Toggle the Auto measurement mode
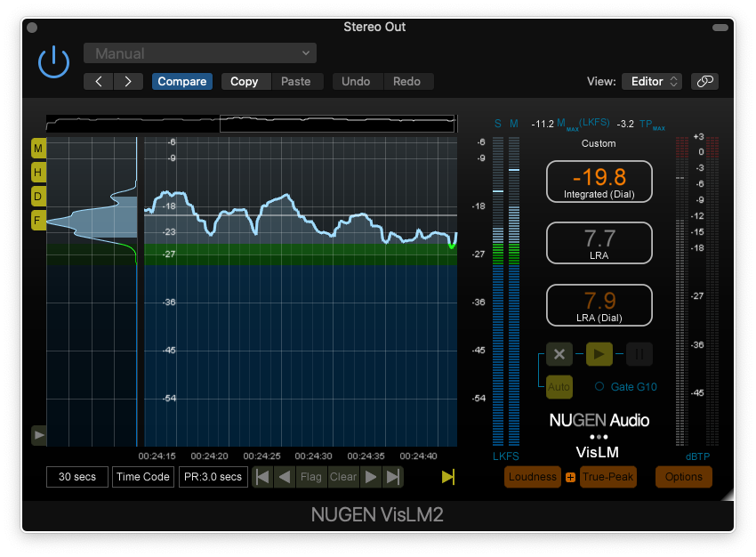 pyautogui.click(x=559, y=387)
